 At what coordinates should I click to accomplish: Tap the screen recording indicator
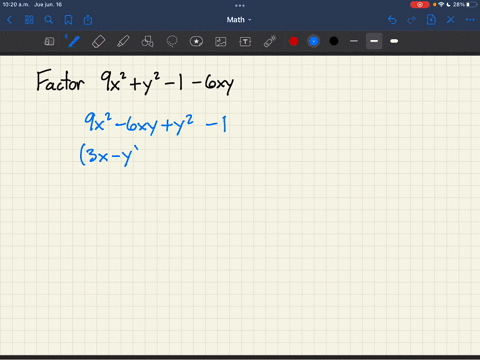tap(420, 5)
